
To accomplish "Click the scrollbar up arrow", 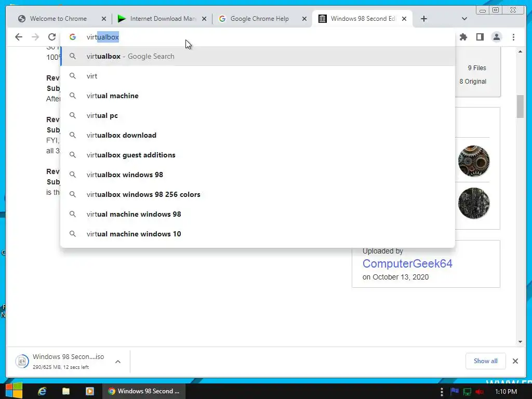I will (x=520, y=51).
